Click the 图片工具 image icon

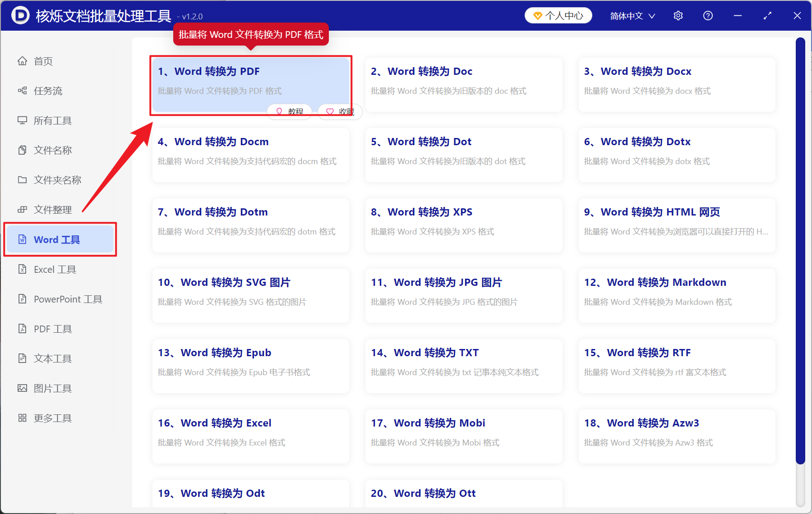coord(22,388)
